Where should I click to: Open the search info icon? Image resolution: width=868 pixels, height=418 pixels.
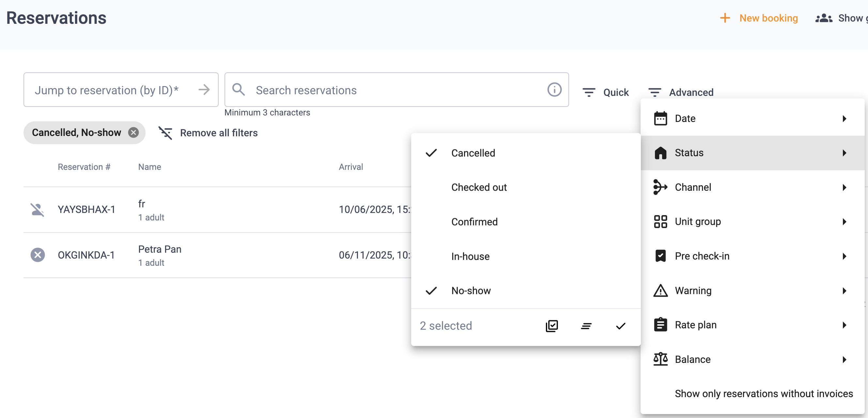pyautogui.click(x=554, y=90)
